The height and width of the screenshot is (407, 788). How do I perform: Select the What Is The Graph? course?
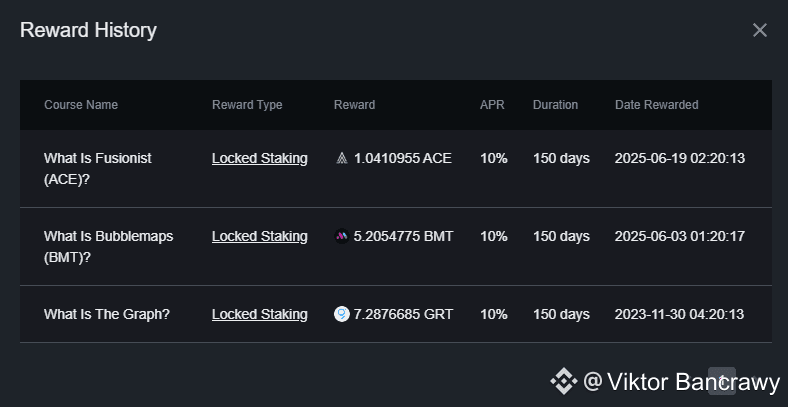(107, 314)
